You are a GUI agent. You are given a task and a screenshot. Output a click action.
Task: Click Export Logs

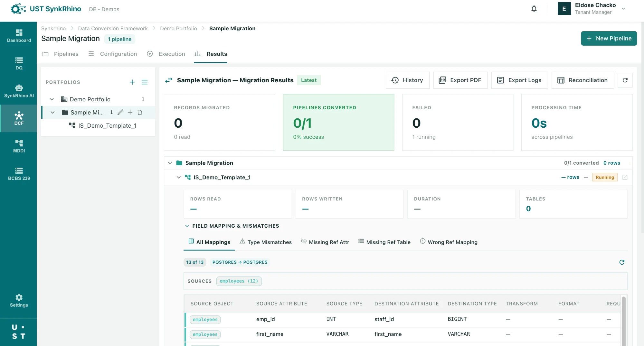519,80
